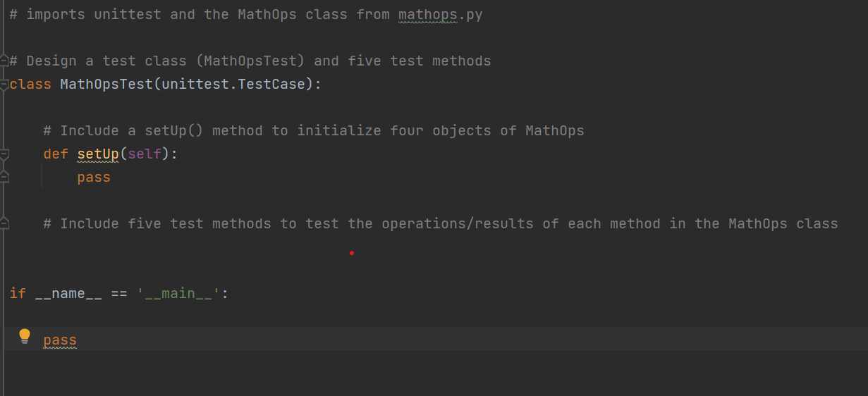Click the __name__ variable
This screenshot has width=868, height=396.
click(68, 294)
